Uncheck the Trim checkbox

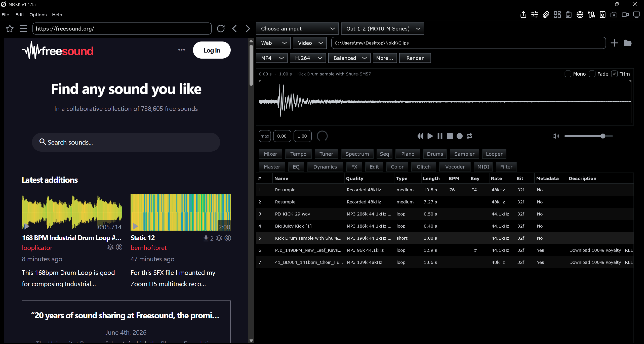(x=614, y=74)
